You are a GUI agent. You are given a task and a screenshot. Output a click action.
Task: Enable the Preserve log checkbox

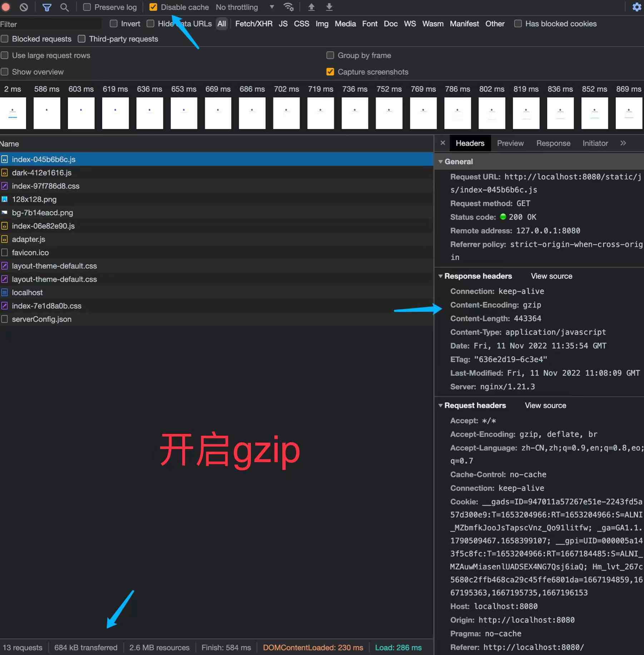(87, 7)
